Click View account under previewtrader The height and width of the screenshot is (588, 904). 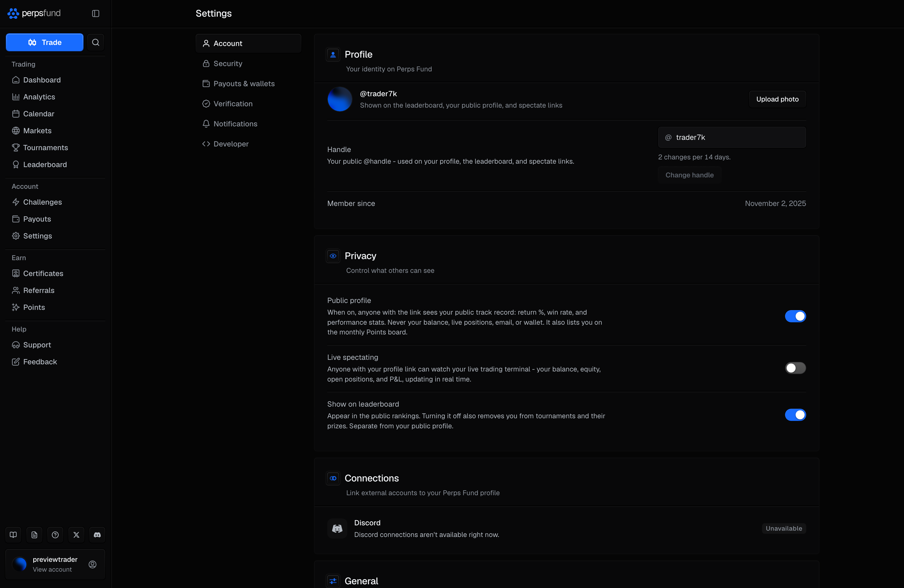52,569
